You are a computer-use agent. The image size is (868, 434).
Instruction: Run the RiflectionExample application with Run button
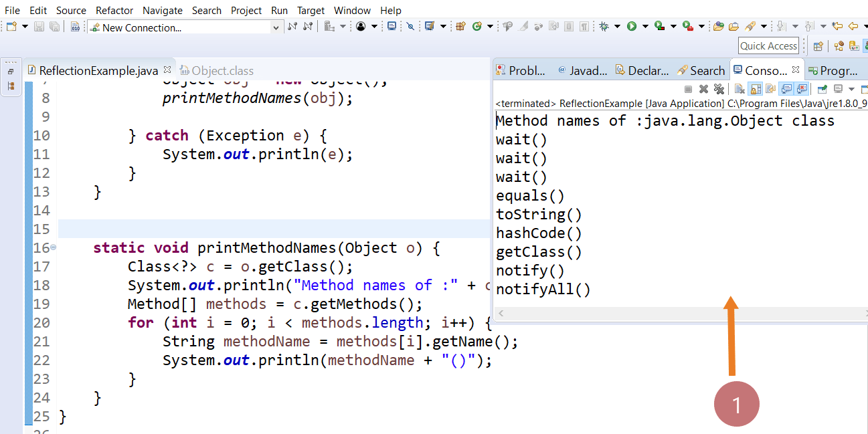click(632, 25)
